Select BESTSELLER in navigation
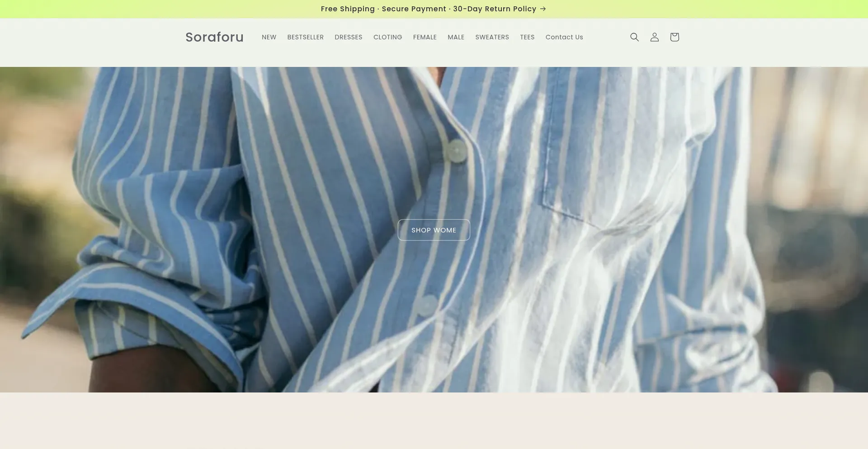This screenshot has width=868, height=449. (x=305, y=37)
